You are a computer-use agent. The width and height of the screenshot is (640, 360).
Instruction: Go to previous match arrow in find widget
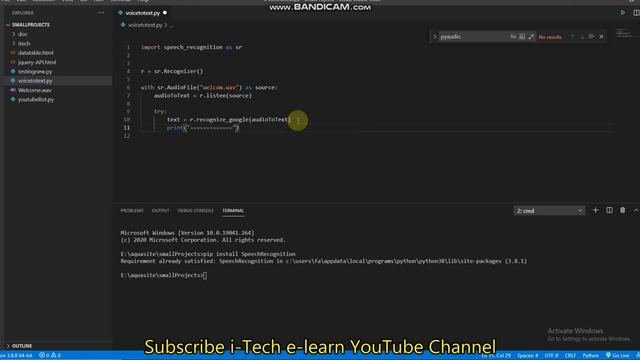coord(572,37)
